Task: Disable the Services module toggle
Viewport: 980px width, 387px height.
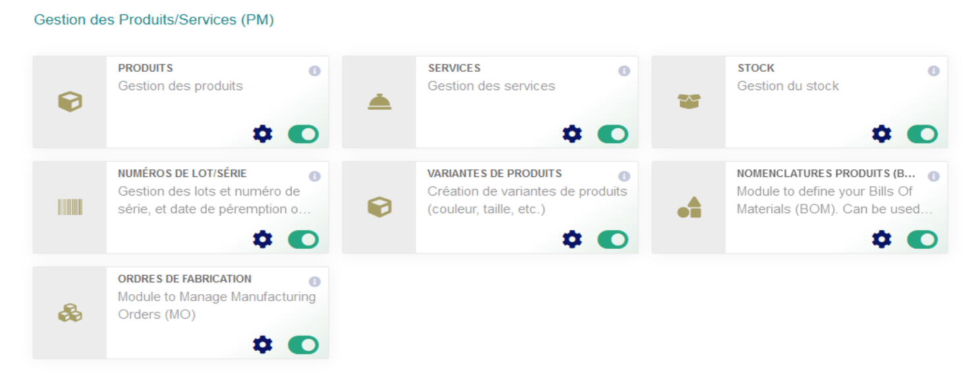Action: pyautogui.click(x=613, y=134)
